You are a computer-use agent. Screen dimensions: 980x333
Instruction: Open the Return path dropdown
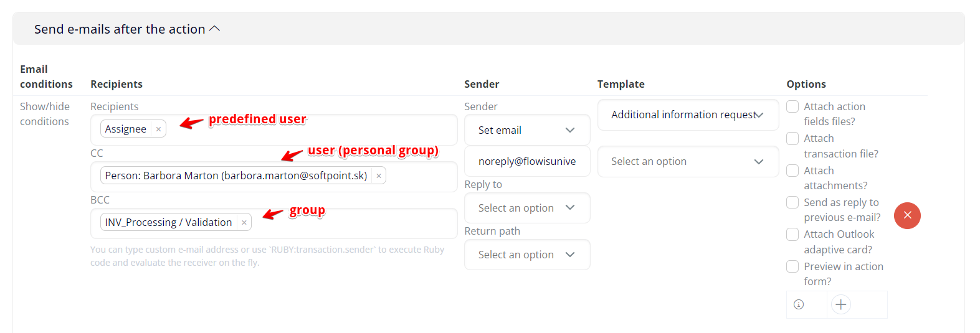[x=527, y=255]
